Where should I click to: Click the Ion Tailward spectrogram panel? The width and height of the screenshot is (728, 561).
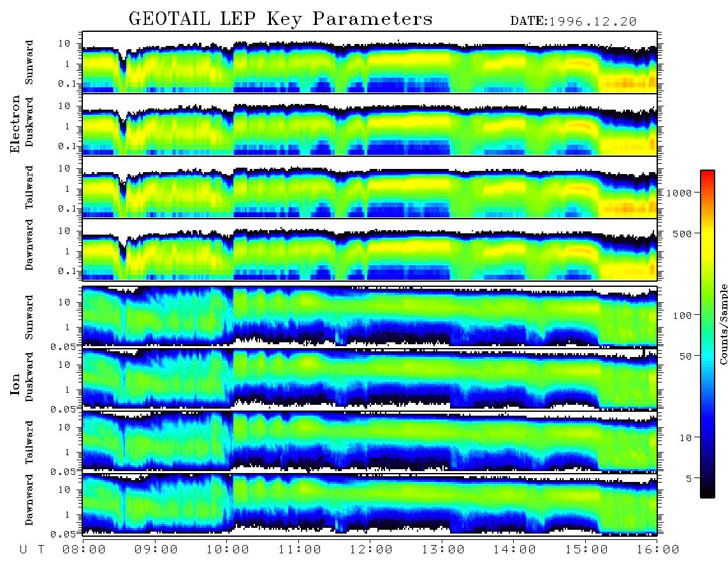coord(370,441)
